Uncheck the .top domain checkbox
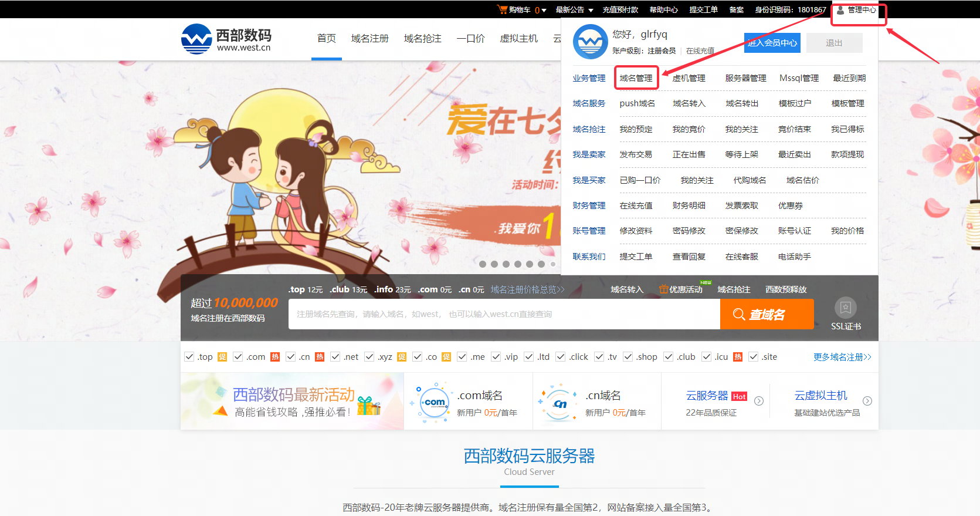Viewport: 980px width, 516px height. click(189, 357)
